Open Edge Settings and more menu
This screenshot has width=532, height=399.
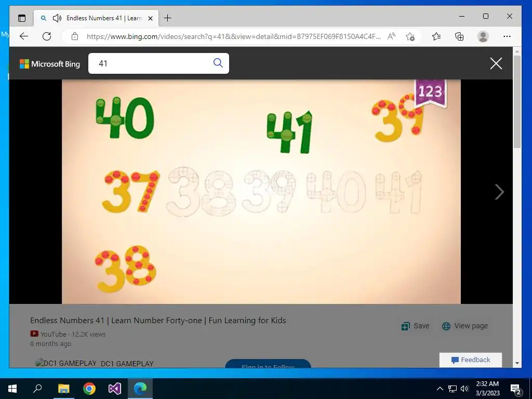tap(507, 36)
